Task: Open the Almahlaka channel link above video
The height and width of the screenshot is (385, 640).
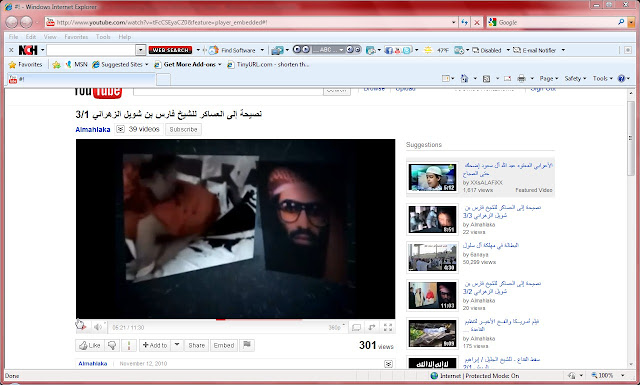Action: [93, 129]
